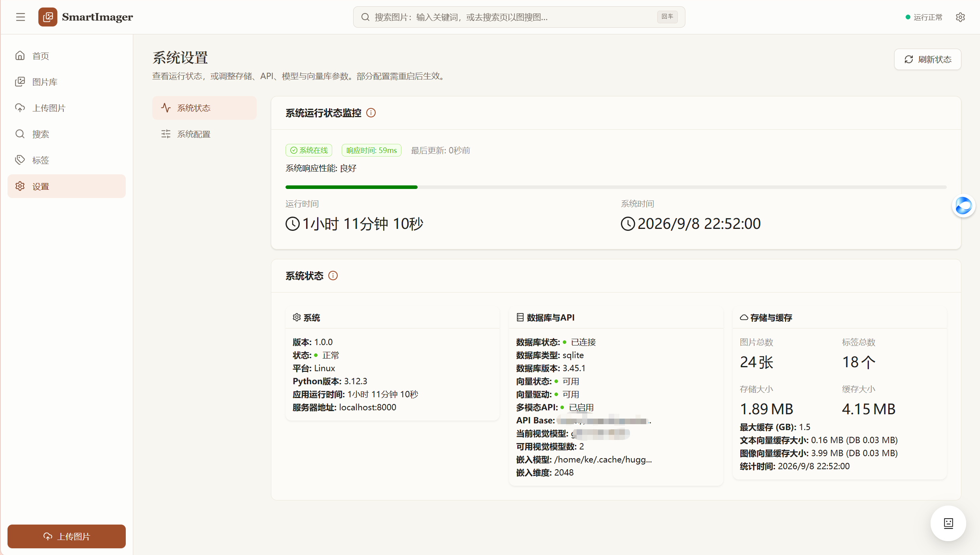Screen dimensions: 980x555
Task: Click the clock icon beside 系统时间 value
Action: (x=628, y=224)
